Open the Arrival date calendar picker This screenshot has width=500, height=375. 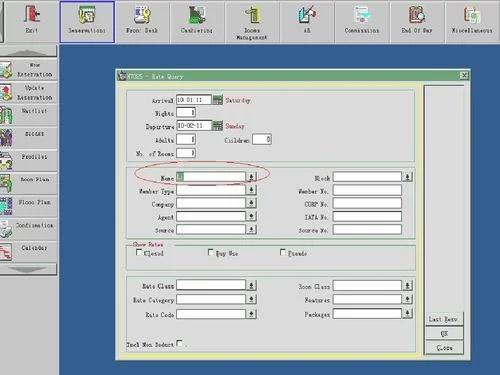[217, 100]
